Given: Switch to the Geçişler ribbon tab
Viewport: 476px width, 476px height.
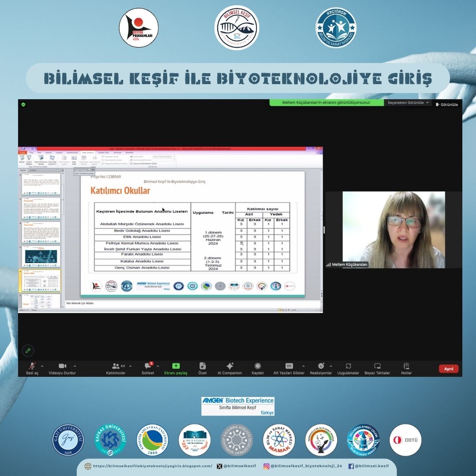Looking at the screenshot, I should pos(59,152).
